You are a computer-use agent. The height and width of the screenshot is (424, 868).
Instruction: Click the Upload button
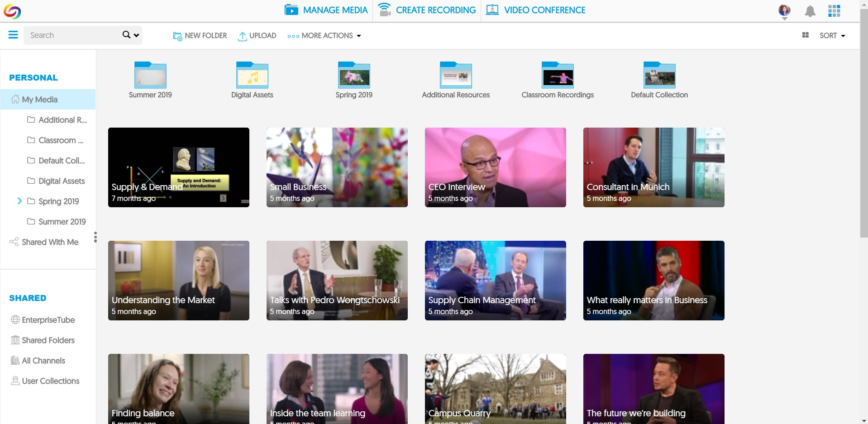point(257,36)
